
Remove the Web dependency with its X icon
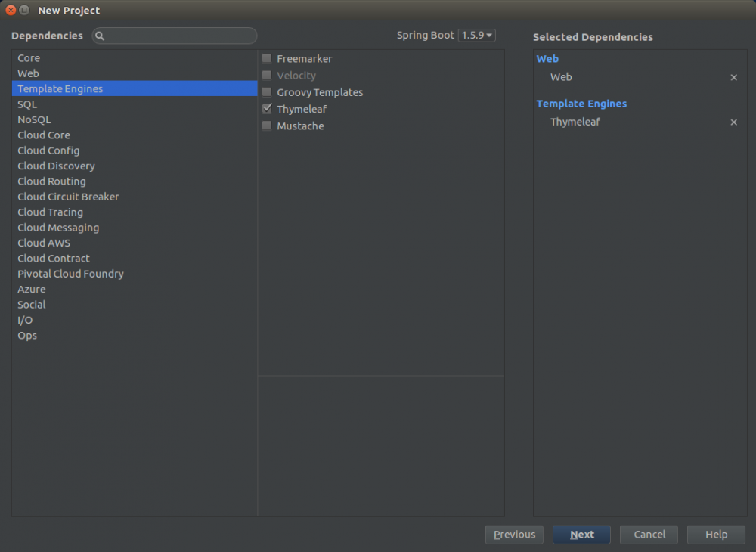tap(733, 77)
